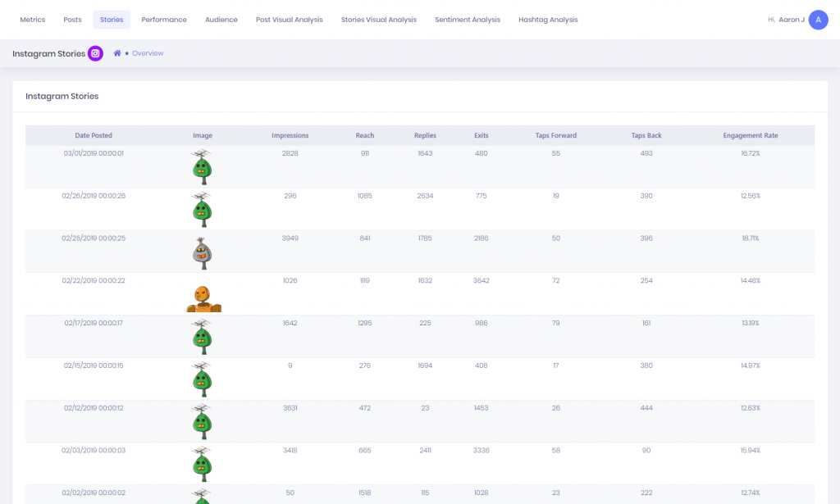Sort by the Exits column header
The image size is (840, 504).
click(x=481, y=135)
